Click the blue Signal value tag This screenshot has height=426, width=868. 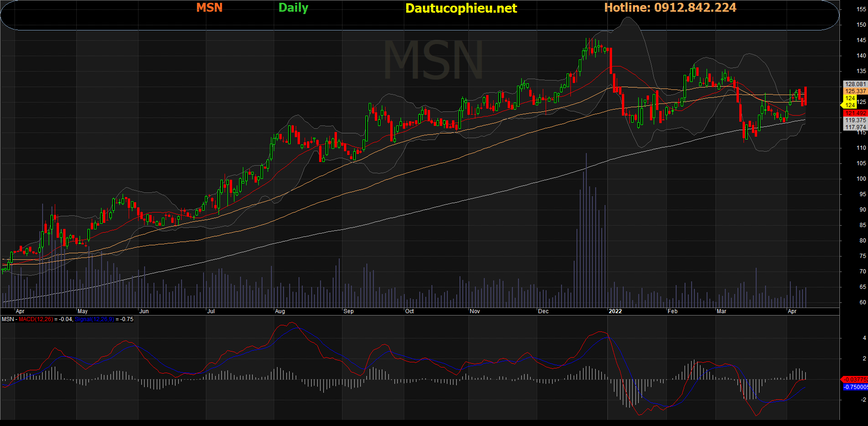(x=855, y=387)
